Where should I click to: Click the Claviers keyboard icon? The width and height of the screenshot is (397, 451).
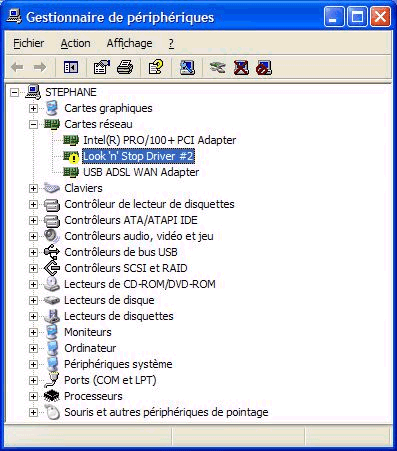(x=52, y=188)
